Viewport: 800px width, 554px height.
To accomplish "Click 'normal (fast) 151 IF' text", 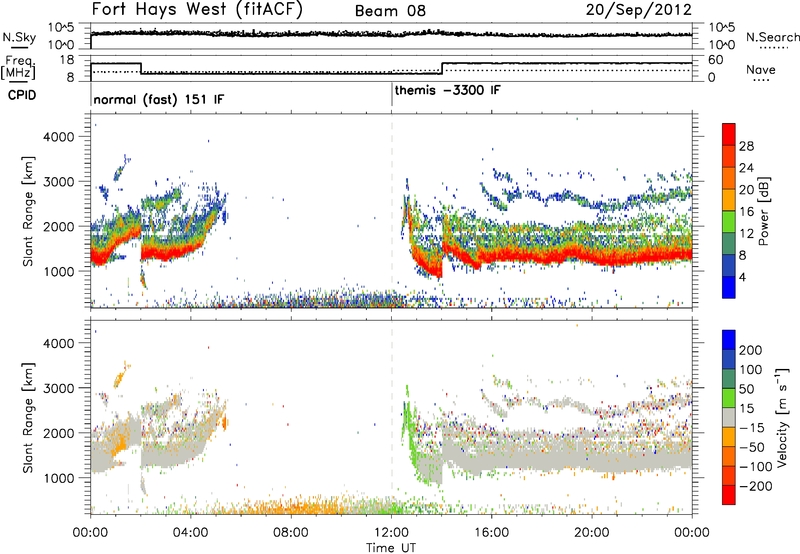I will 159,100.
